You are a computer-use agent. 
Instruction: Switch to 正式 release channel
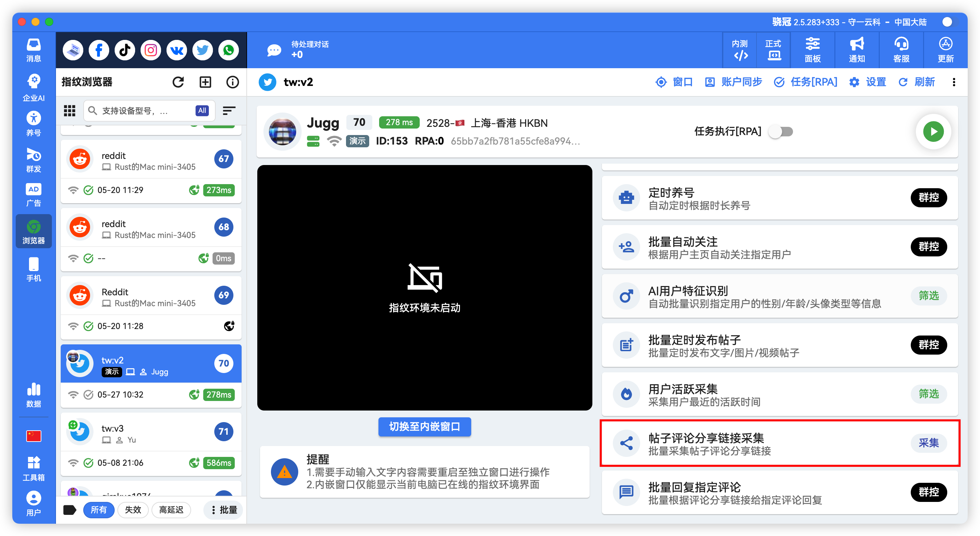coord(774,50)
